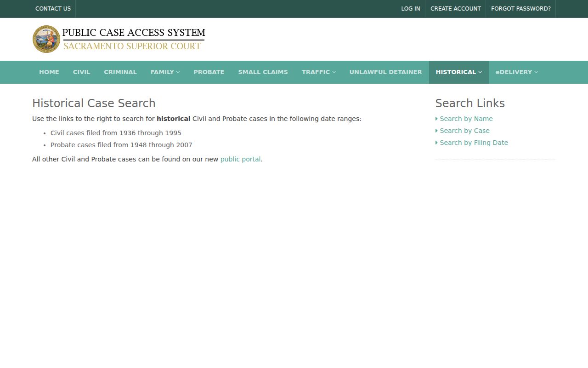Open the Contact Us link
Screen dimensions: 588x368
pos(53,9)
